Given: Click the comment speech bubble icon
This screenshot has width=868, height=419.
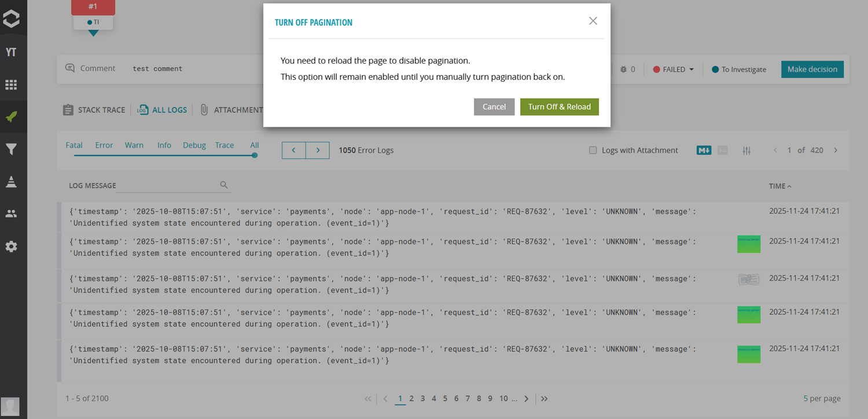Looking at the screenshot, I should 70,68.
